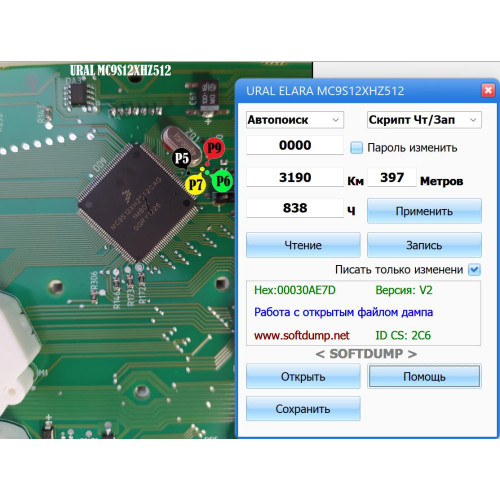Expand the Скрипт Чт/Зап combo box
The width and height of the screenshot is (500, 500).
coord(424,120)
